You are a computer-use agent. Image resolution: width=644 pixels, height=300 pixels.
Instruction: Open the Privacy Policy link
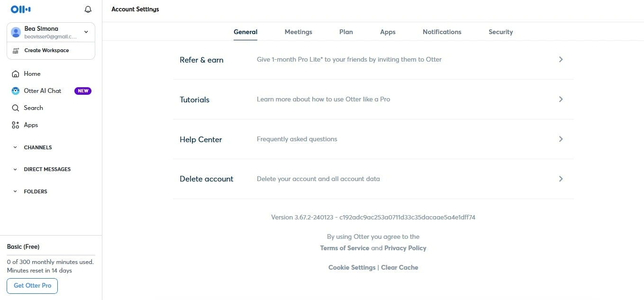[x=405, y=248]
